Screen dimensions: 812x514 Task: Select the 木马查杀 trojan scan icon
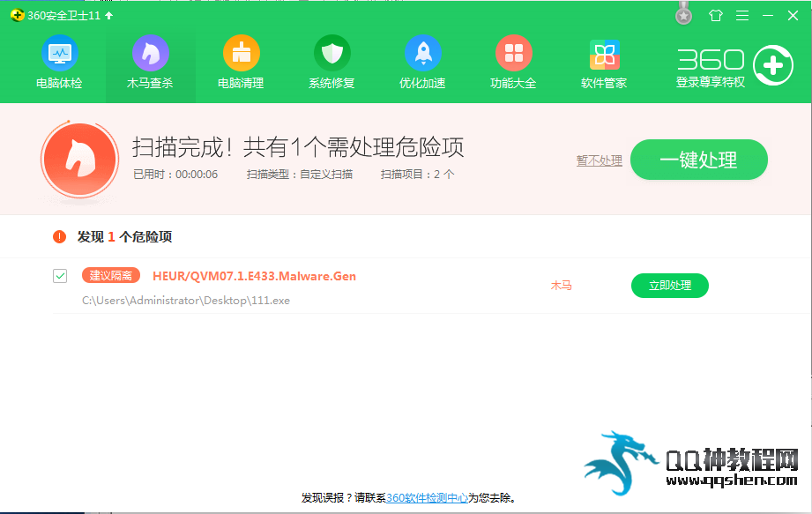150,53
